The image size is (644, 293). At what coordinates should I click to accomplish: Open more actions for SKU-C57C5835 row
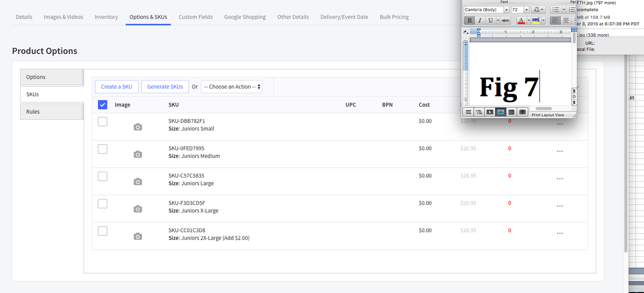pyautogui.click(x=560, y=179)
